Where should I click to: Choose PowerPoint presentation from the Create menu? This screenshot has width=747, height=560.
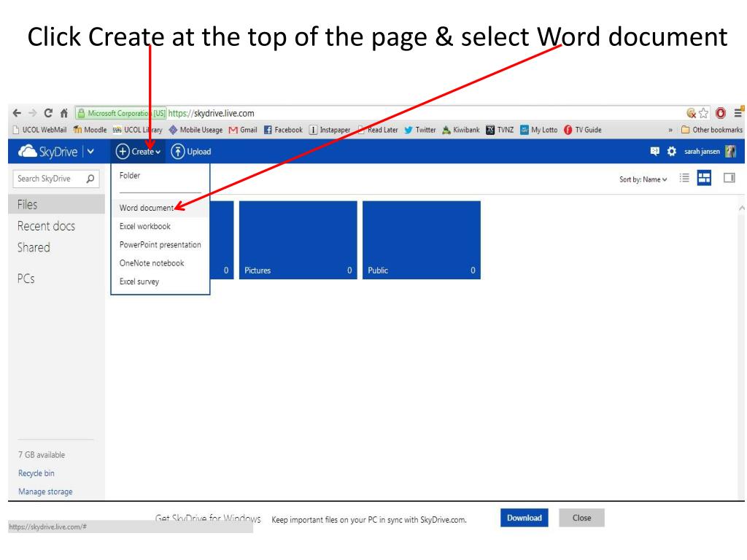pyautogui.click(x=160, y=245)
